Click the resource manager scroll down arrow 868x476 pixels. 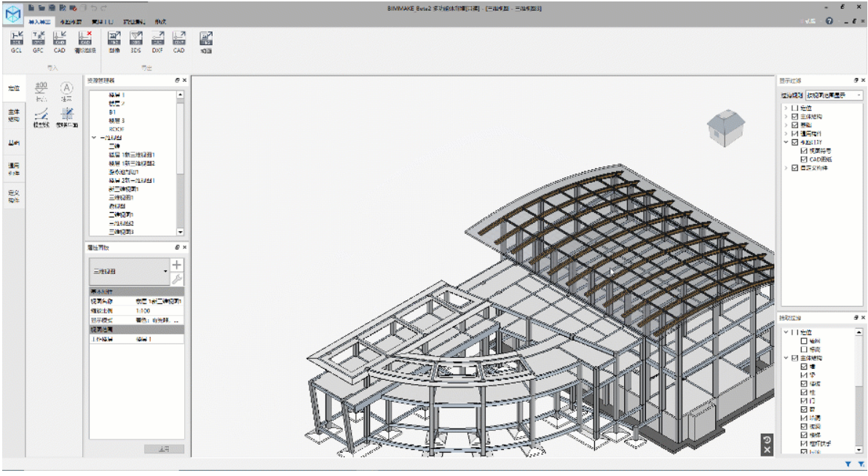click(181, 231)
